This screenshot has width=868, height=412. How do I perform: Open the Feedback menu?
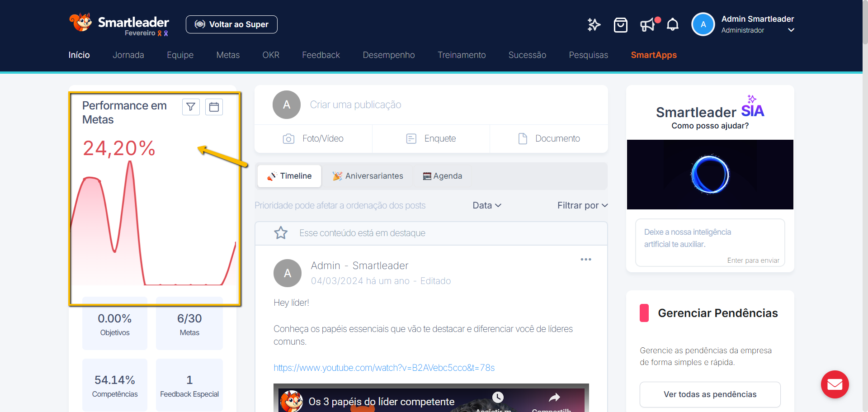click(x=321, y=55)
